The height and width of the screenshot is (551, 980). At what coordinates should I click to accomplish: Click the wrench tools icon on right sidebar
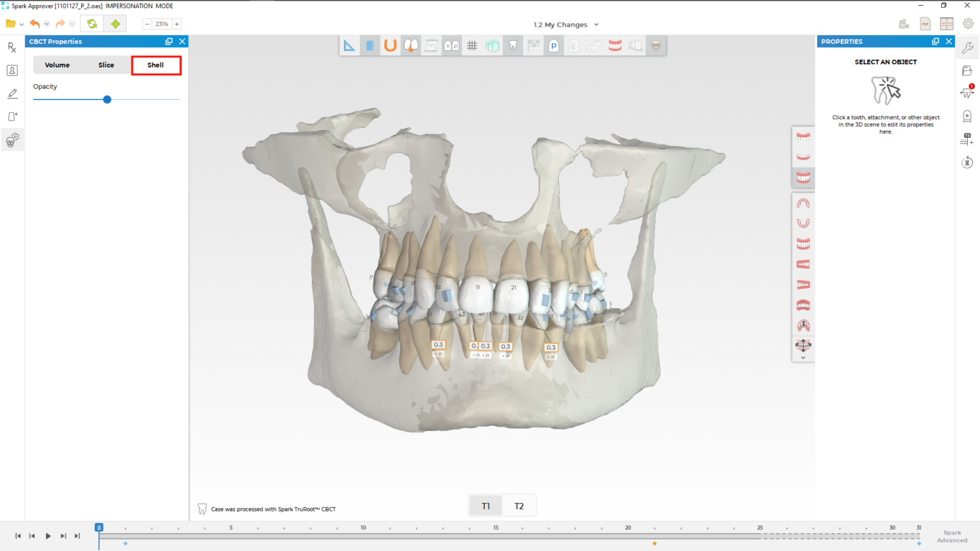pos(968,47)
